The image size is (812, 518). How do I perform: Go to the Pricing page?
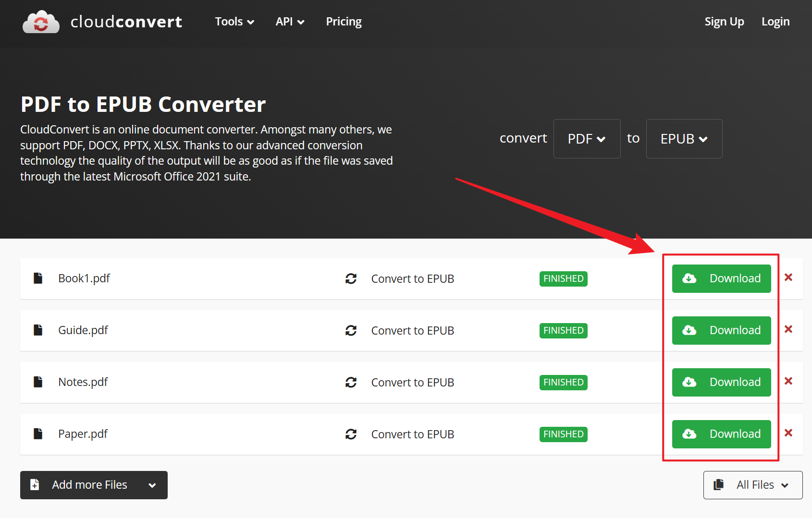click(x=344, y=22)
